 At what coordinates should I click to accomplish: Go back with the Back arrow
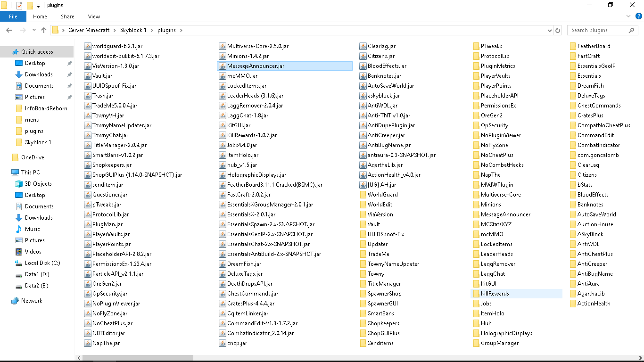[x=9, y=30]
